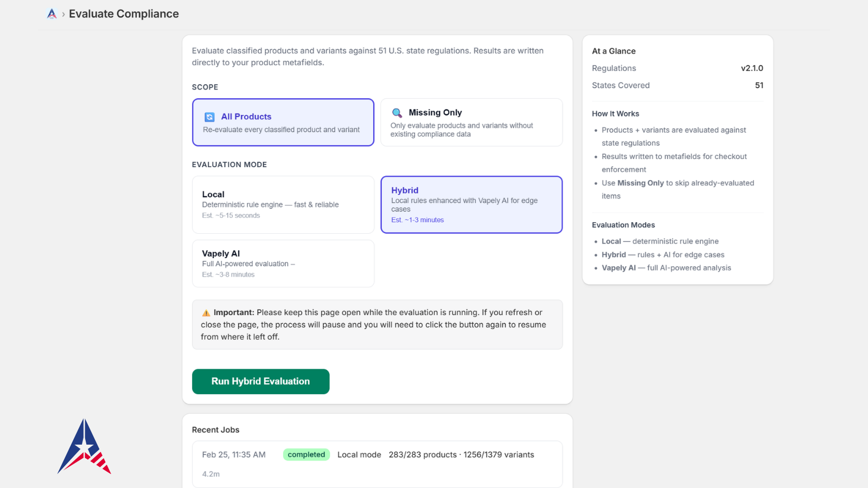Click the Regulations version v2.1.0 value
The height and width of the screenshot is (488, 868).
click(751, 68)
